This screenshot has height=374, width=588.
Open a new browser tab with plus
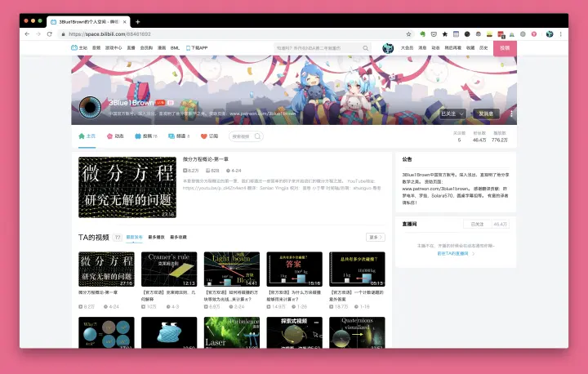[x=138, y=22]
